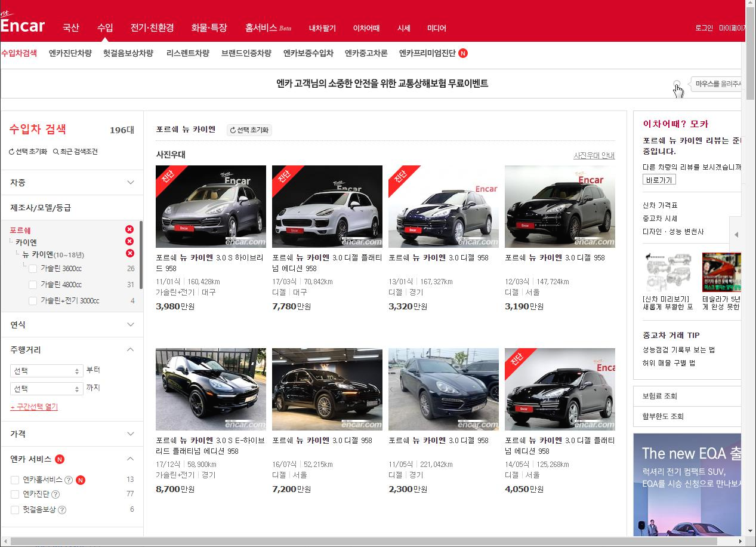Screen dimensions: 756x547
Task: Click the help icon next to 엔카홈서비스
Action: (x=69, y=480)
